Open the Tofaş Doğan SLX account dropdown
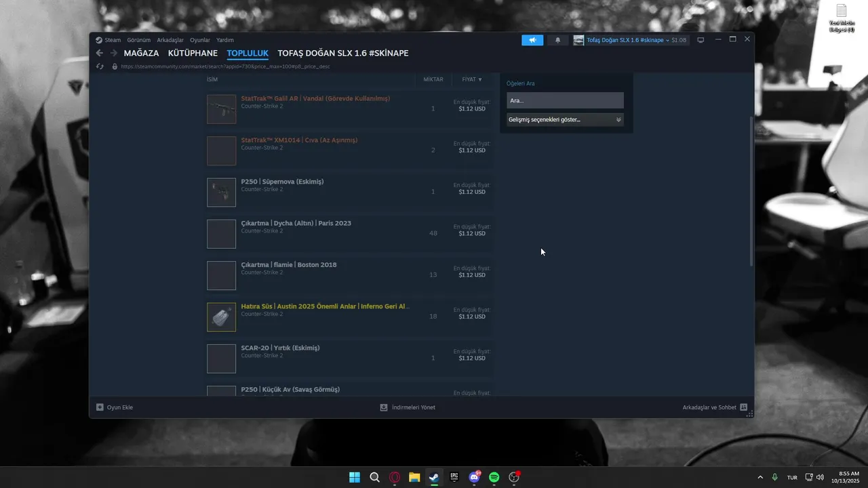Viewport: 868px width, 488px height. (x=629, y=40)
